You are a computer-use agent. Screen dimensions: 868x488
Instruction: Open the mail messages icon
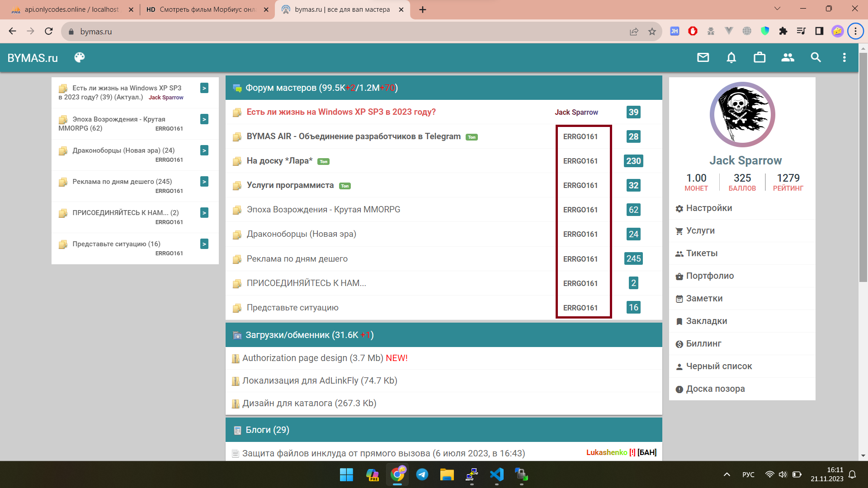703,57
